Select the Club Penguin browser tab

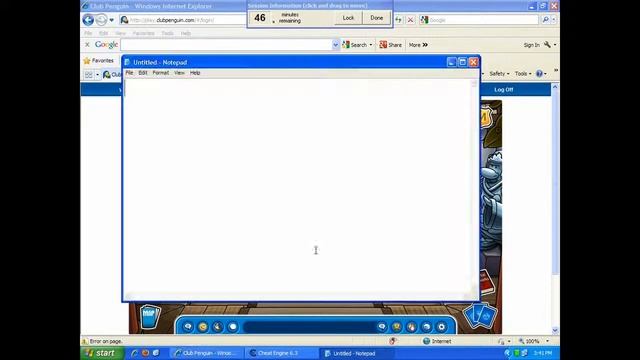(112, 75)
